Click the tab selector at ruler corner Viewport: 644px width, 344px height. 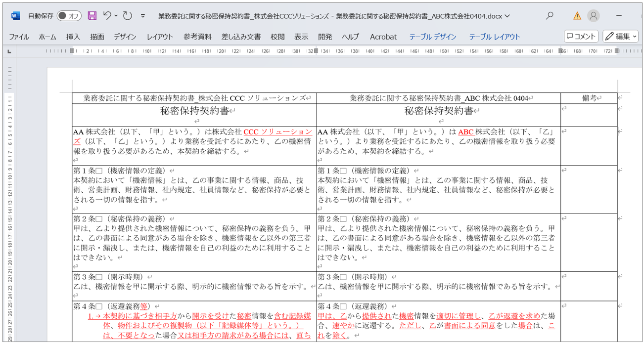(x=9, y=51)
